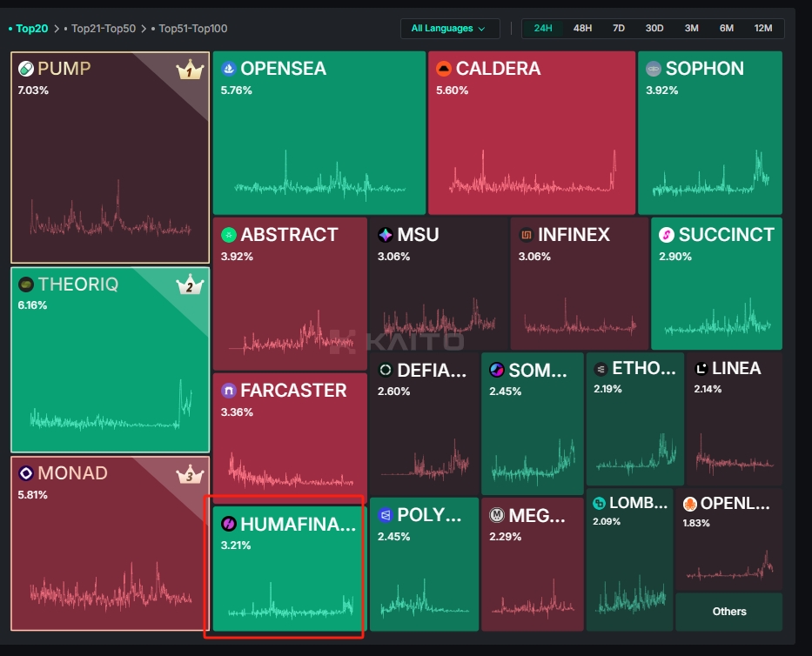Screen dimensions: 812x656
Task: Click the SOPHON sparkline chart
Action: (710, 173)
